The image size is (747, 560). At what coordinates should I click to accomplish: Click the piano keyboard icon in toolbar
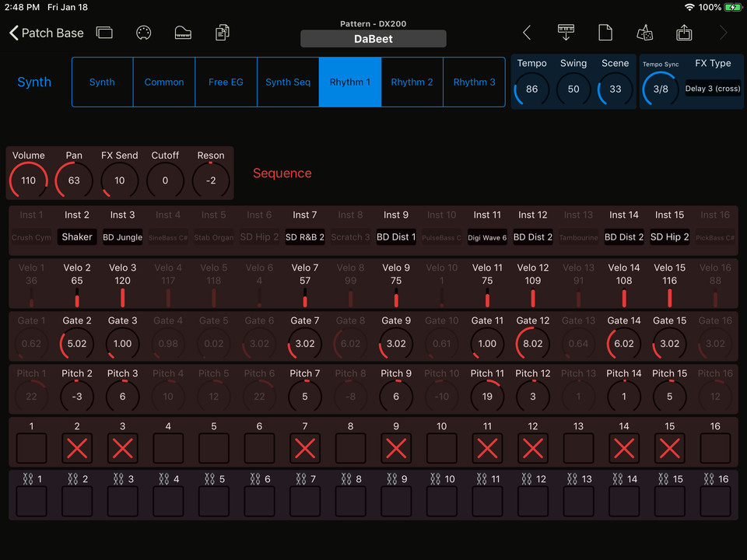(184, 33)
